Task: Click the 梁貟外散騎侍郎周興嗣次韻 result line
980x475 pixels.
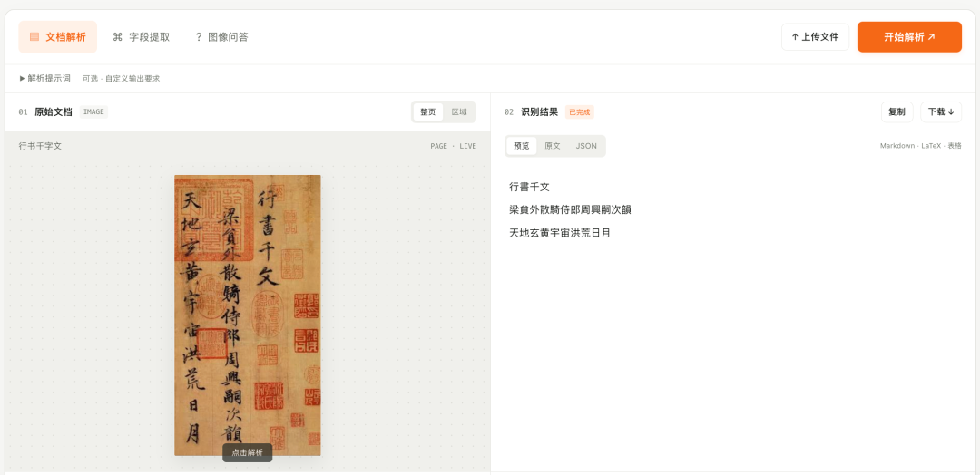Action: [x=570, y=209]
